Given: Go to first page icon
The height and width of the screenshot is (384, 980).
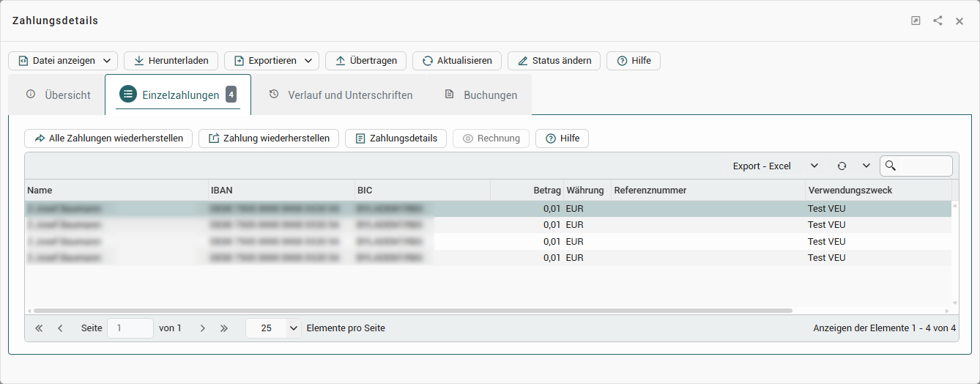Looking at the screenshot, I should coord(39,328).
